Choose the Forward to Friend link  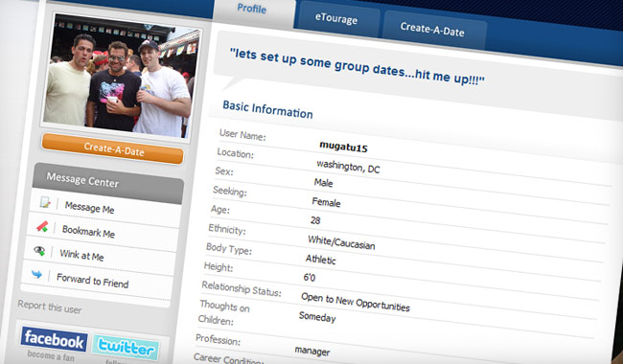[x=93, y=281]
